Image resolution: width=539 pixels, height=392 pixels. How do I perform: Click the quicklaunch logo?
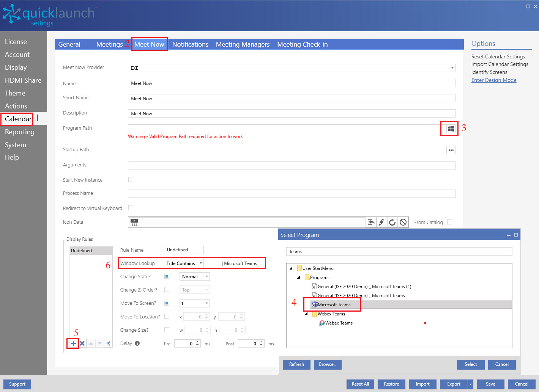coord(49,15)
